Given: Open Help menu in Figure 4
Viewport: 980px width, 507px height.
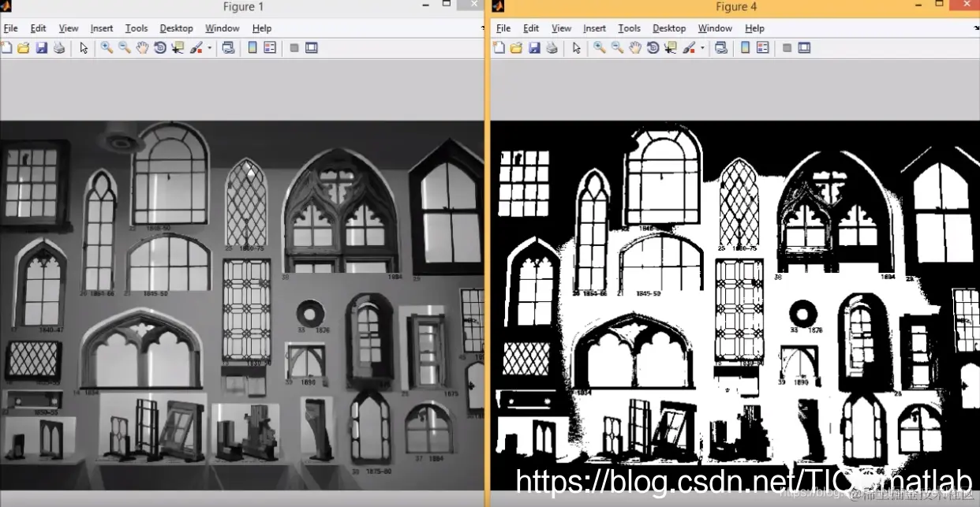Looking at the screenshot, I should coord(755,28).
